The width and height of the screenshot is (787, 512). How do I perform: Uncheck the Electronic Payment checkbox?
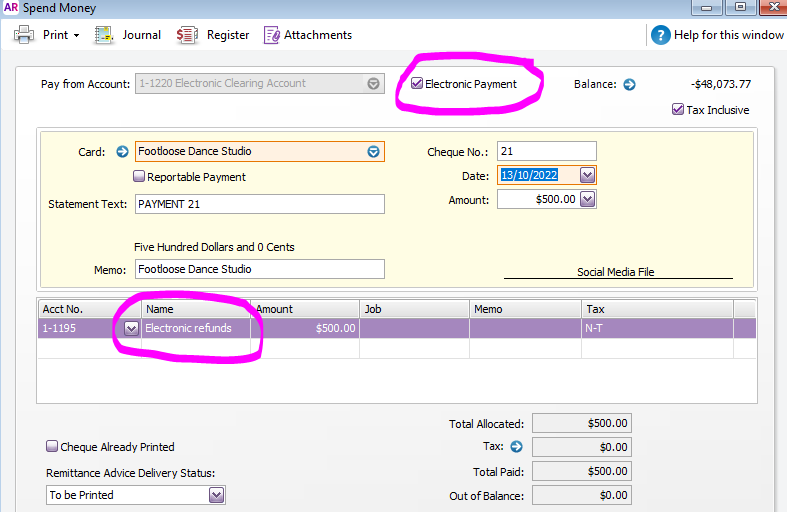417,84
